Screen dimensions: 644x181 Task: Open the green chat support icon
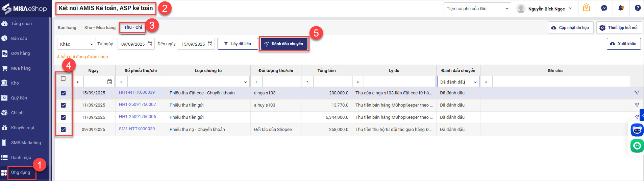coord(637,146)
